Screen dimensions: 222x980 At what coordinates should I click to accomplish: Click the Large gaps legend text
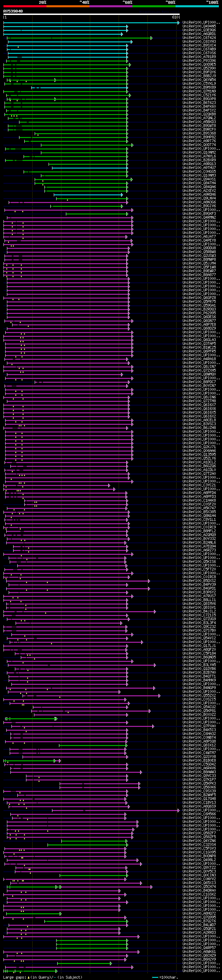pyautogui.click(x=43, y=977)
